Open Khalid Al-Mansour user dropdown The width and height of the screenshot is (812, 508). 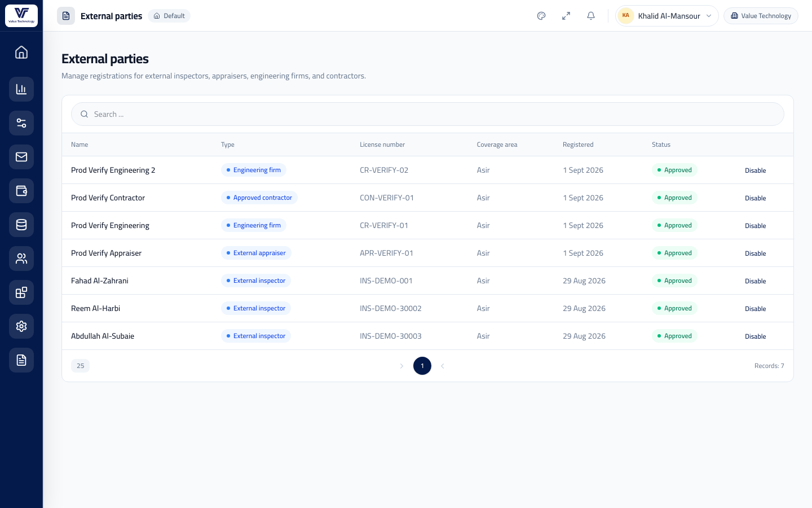pos(667,16)
